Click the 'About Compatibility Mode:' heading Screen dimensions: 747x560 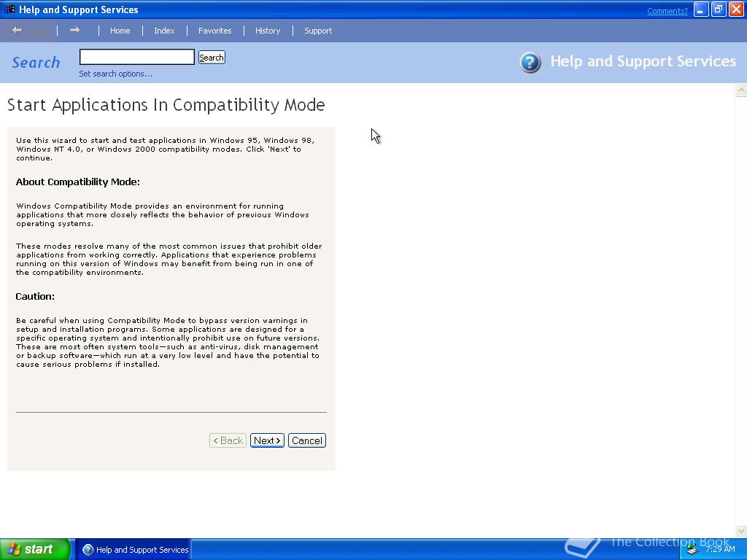(x=77, y=182)
